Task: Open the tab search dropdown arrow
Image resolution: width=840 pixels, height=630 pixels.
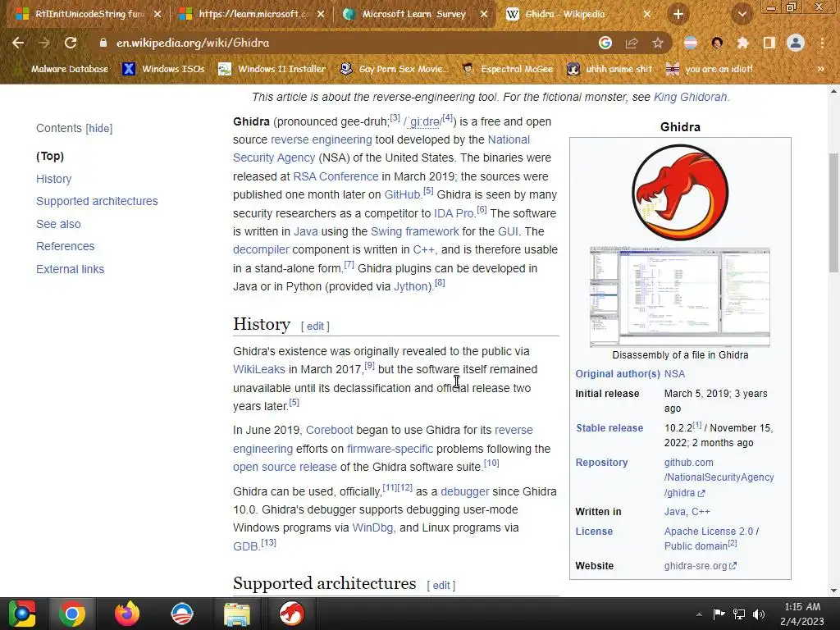Action: point(742,14)
